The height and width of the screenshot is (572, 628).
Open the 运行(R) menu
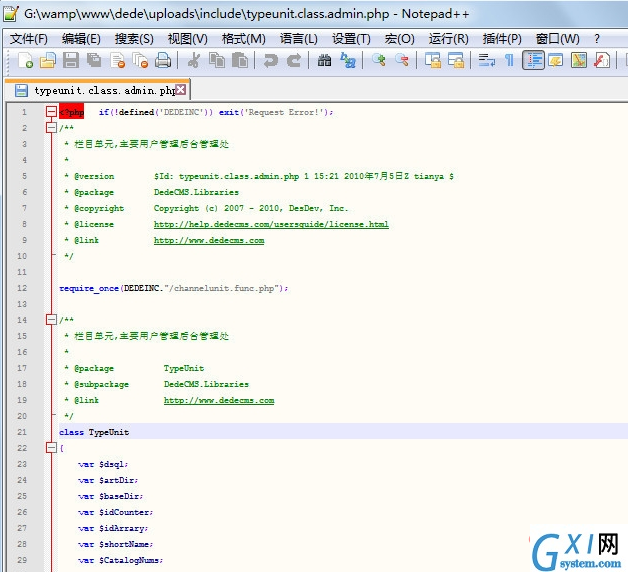(x=449, y=39)
